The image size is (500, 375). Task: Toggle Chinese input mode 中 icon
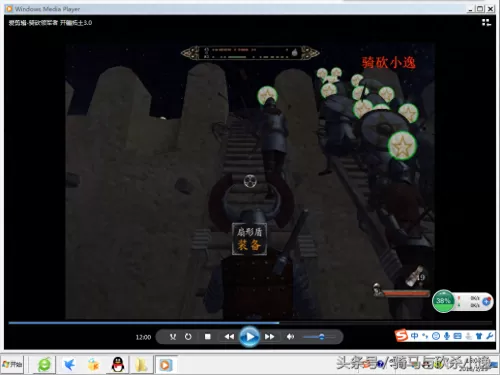point(415,336)
